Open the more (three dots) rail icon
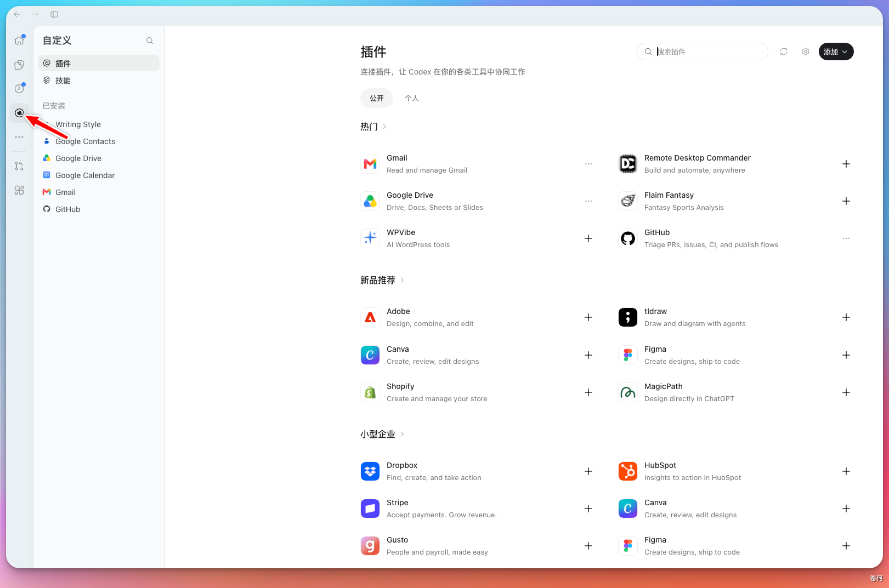889x588 pixels. click(19, 137)
